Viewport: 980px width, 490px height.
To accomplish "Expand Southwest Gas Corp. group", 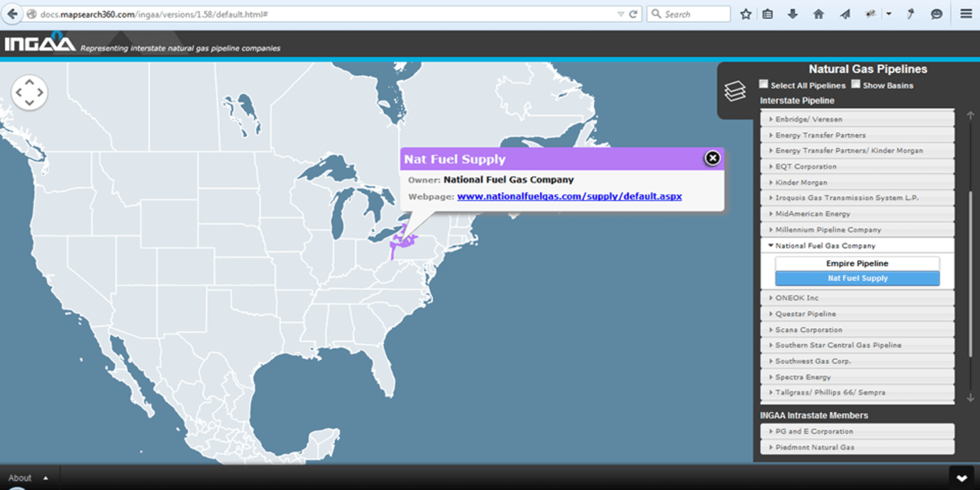I will [857, 361].
